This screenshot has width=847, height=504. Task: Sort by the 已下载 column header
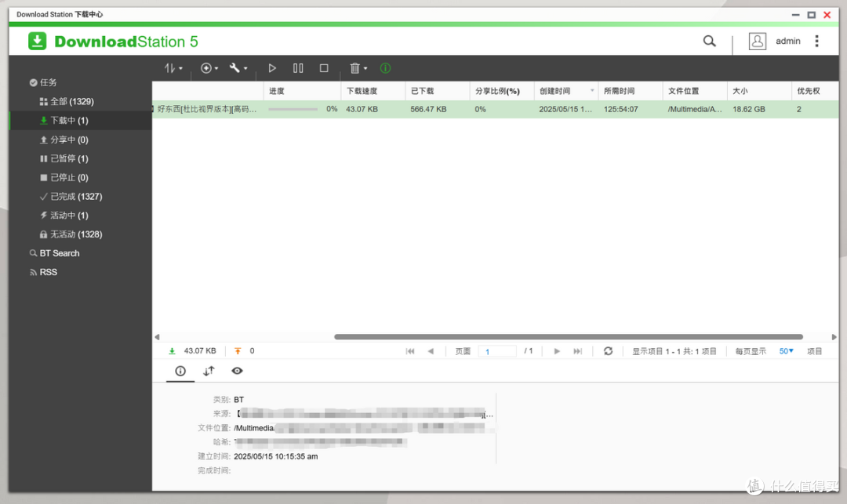pyautogui.click(x=437, y=91)
